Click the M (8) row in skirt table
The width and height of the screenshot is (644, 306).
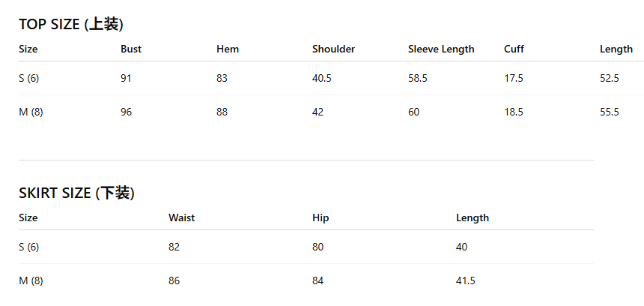tap(306, 280)
